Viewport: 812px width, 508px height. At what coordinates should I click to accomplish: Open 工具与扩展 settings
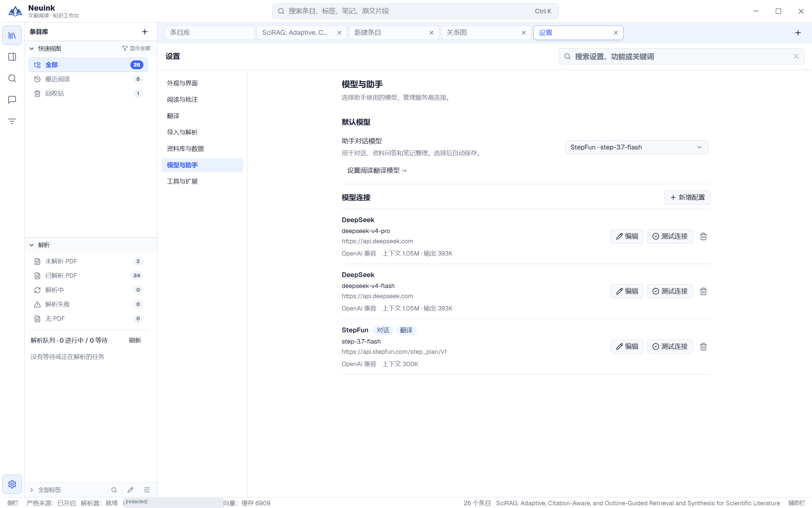tap(202, 182)
